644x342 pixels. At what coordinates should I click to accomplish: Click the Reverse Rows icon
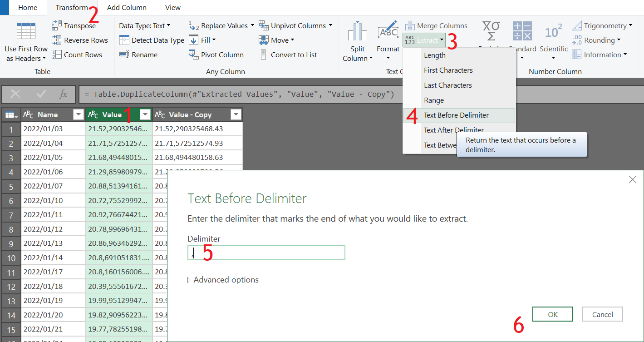(57, 40)
